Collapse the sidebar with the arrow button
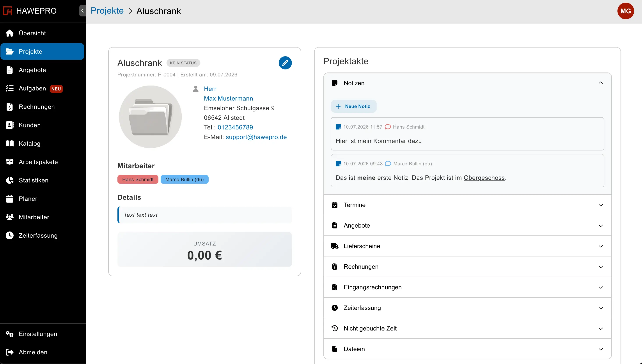The image size is (642, 364). [x=83, y=11]
